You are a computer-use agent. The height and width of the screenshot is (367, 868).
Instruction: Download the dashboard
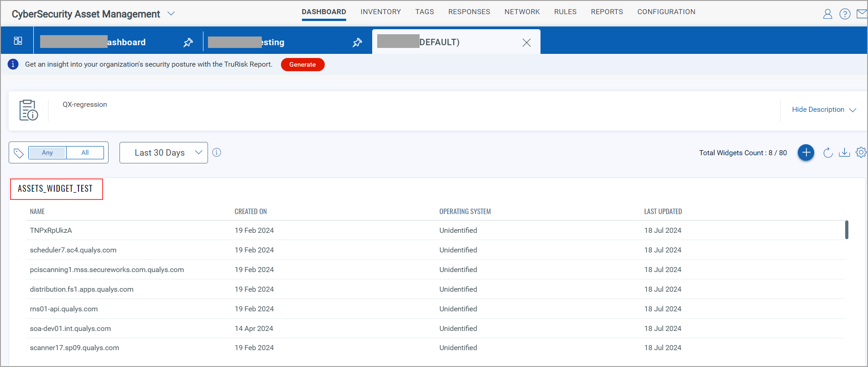click(844, 152)
